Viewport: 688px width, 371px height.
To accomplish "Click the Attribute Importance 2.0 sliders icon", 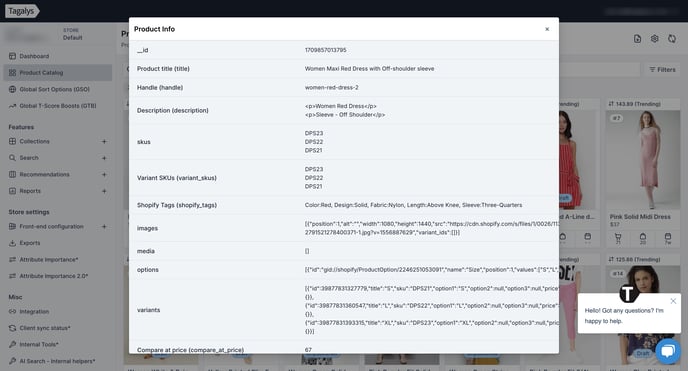I will click(x=12, y=276).
